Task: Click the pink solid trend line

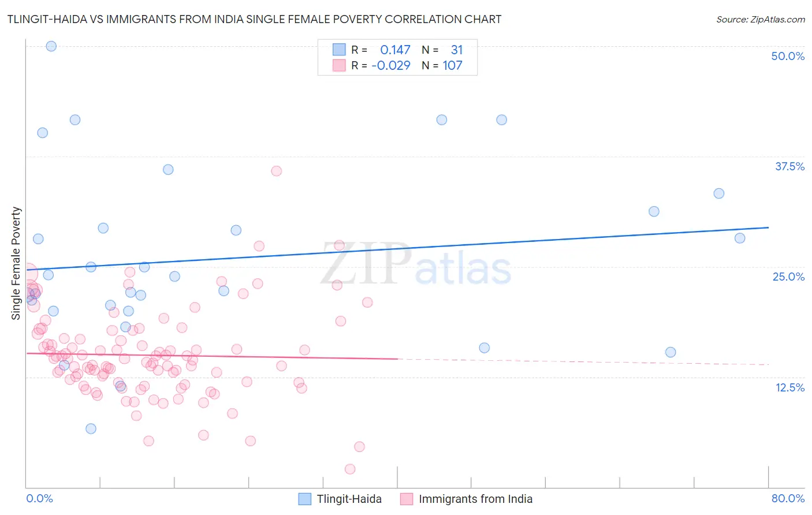Action: click(x=211, y=356)
